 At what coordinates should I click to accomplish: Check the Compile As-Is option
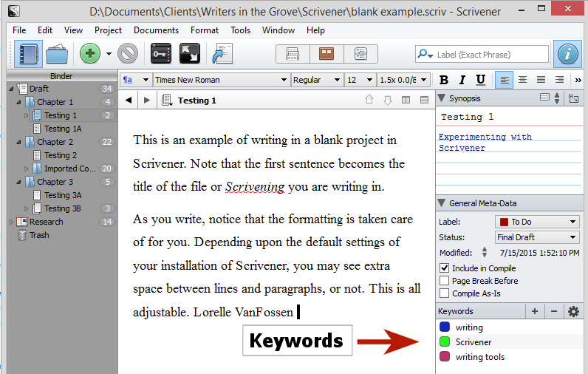[444, 293]
